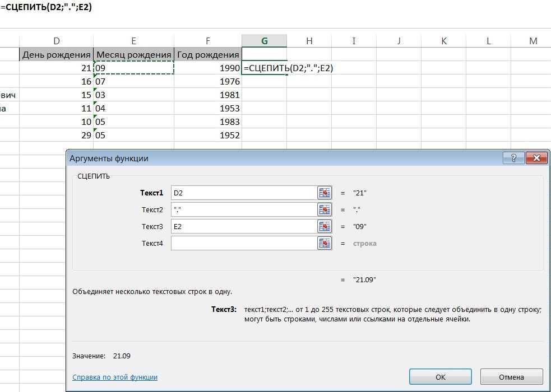Viewport: 551px width, 392px height.
Task: Click the dialog help question mark button
Action: pos(513,158)
